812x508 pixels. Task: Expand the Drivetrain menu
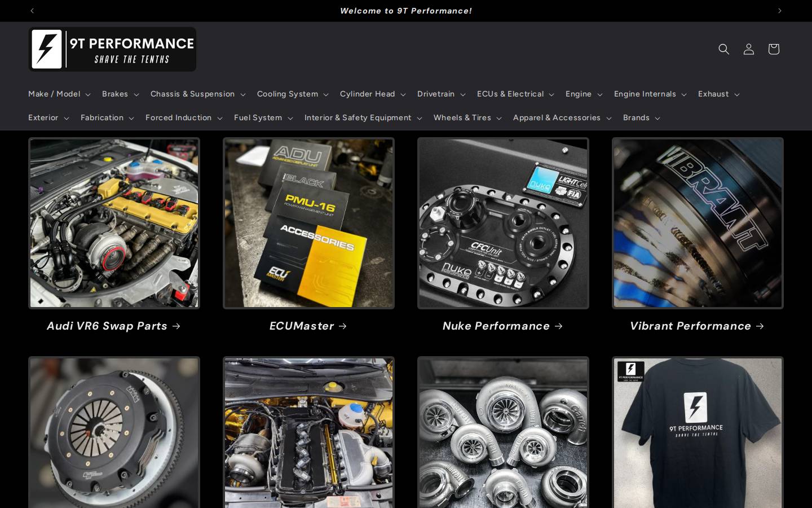click(441, 94)
